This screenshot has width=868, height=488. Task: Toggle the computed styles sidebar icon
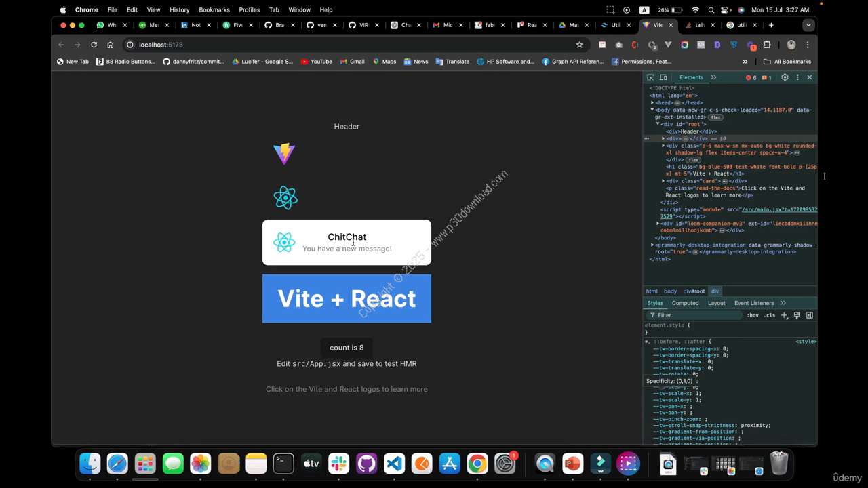click(x=810, y=315)
